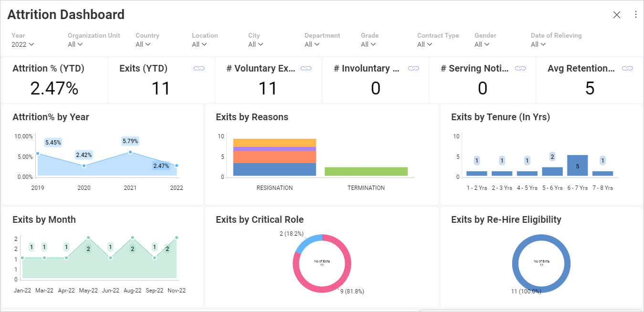
Task: Expand the Country filter set to All
Action: (142, 44)
